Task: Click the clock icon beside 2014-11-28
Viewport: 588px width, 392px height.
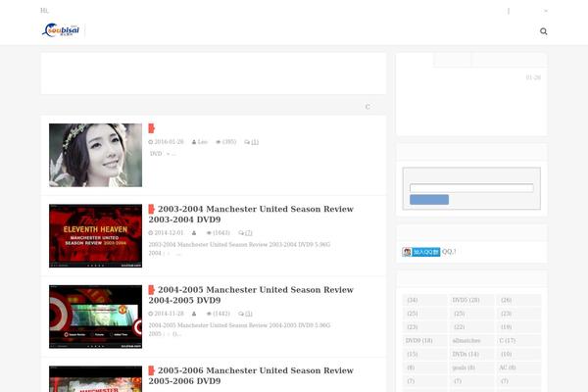Action: pyautogui.click(x=151, y=314)
